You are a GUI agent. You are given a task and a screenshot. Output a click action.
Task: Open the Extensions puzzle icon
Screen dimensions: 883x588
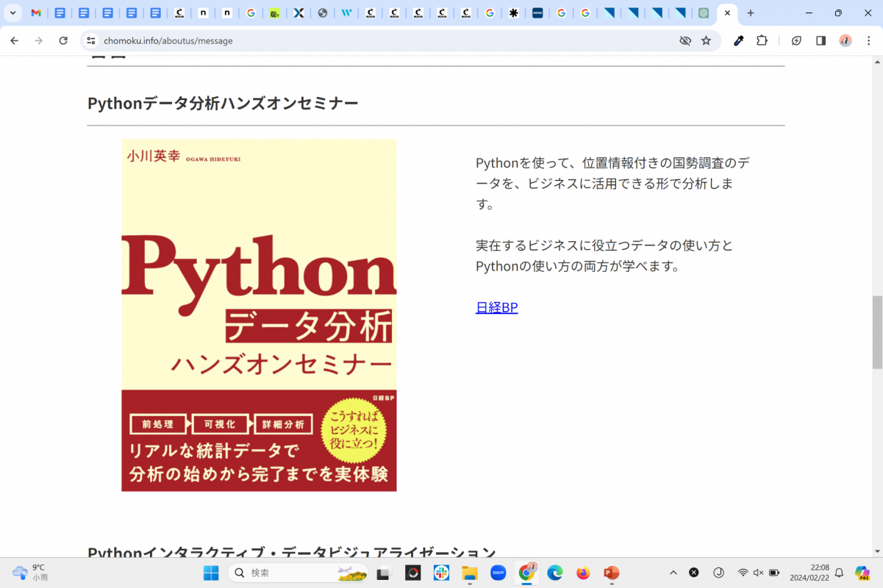tap(762, 40)
